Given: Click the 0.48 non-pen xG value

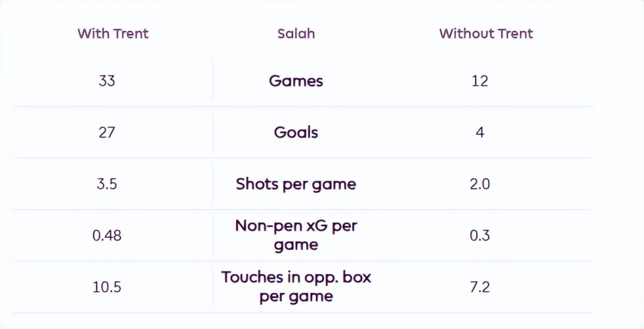Looking at the screenshot, I should [x=107, y=236].
